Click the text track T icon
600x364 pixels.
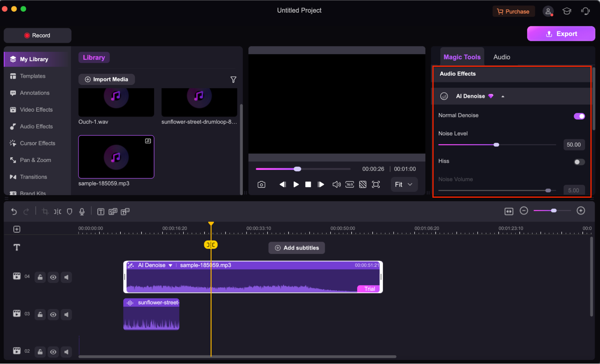pyautogui.click(x=17, y=247)
